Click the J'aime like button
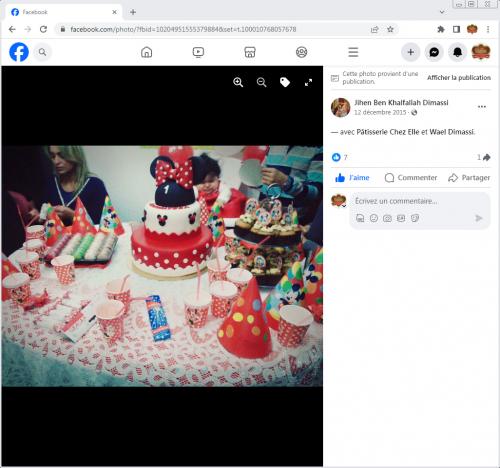Image resolution: width=500 pixels, height=468 pixels. (x=352, y=178)
